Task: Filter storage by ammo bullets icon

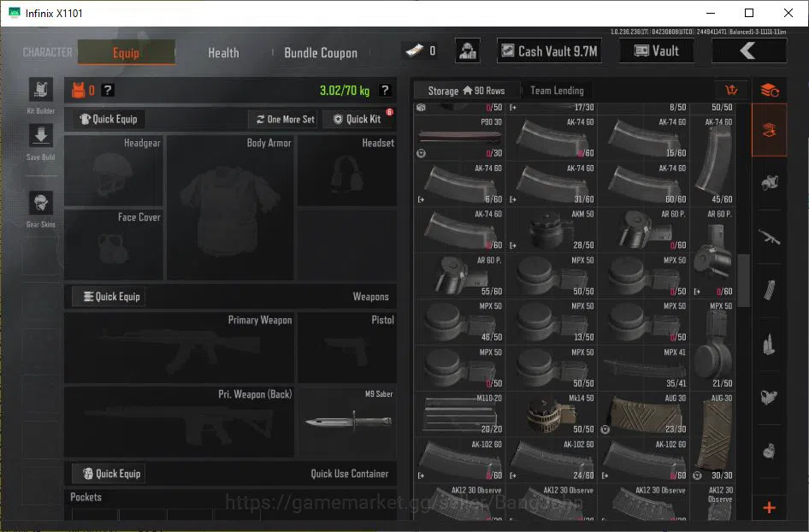Action: tap(770, 344)
